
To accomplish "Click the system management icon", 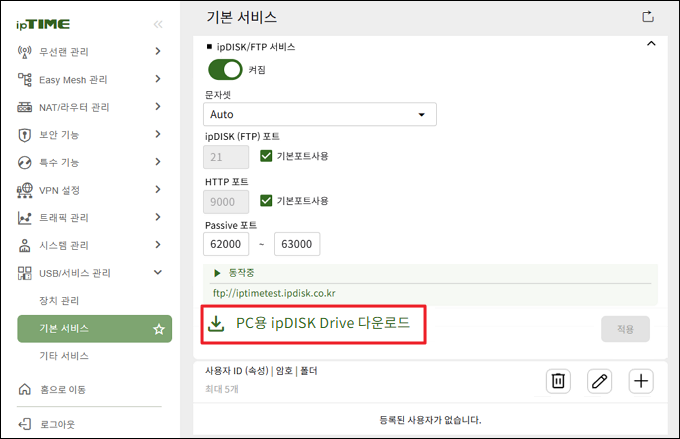I will [24, 246].
